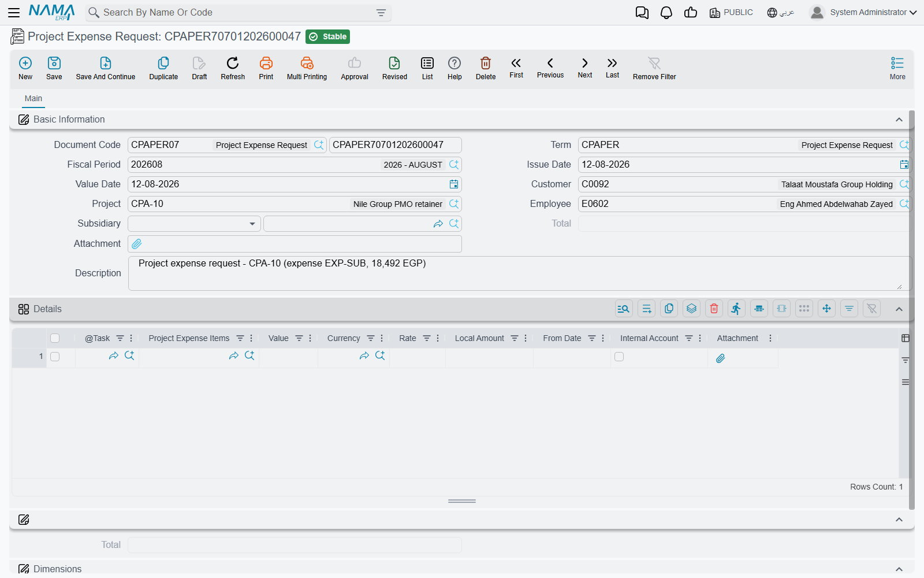This screenshot has width=924, height=578.
Task: Open the Value column options menu
Action: [310, 338]
